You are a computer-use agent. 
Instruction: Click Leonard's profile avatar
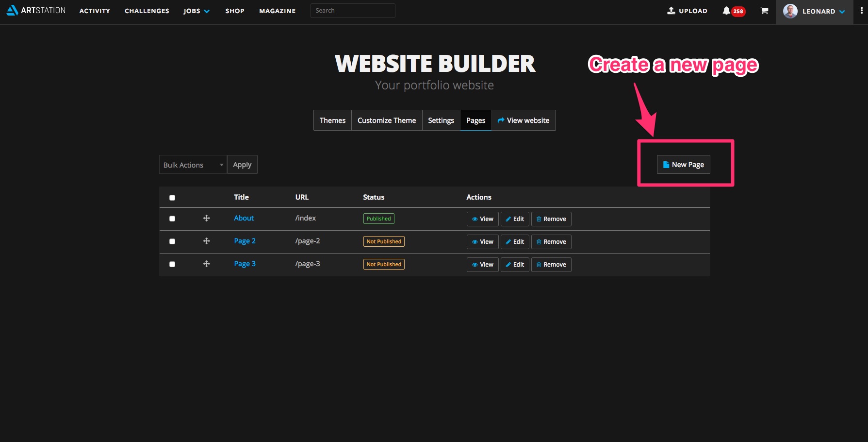[x=790, y=11]
